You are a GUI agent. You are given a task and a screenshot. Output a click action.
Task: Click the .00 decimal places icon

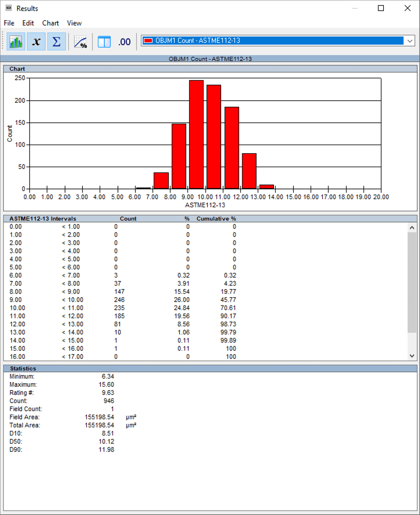(124, 42)
